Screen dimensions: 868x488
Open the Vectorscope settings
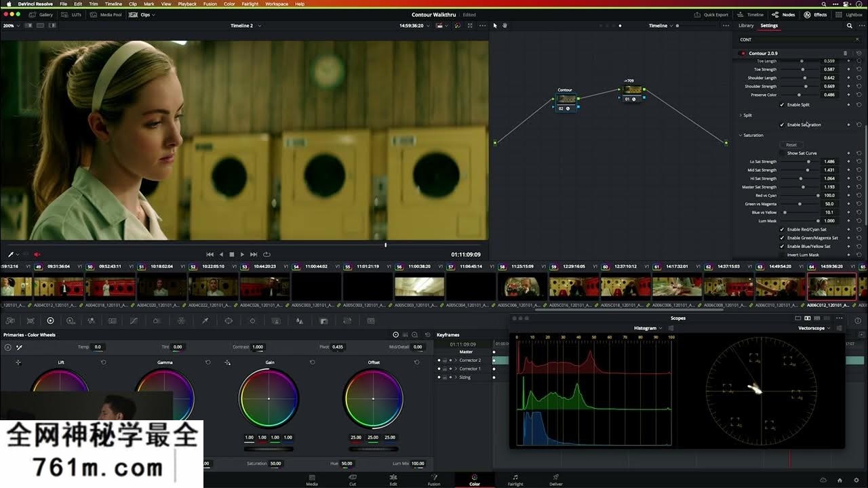tap(839, 328)
